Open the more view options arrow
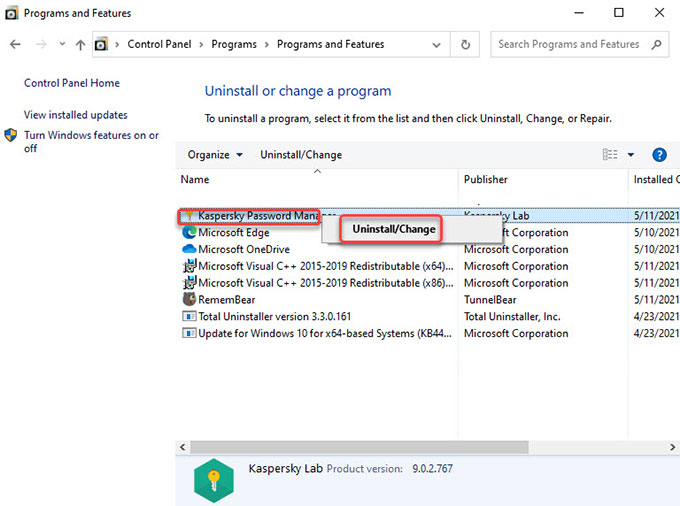 [x=631, y=154]
